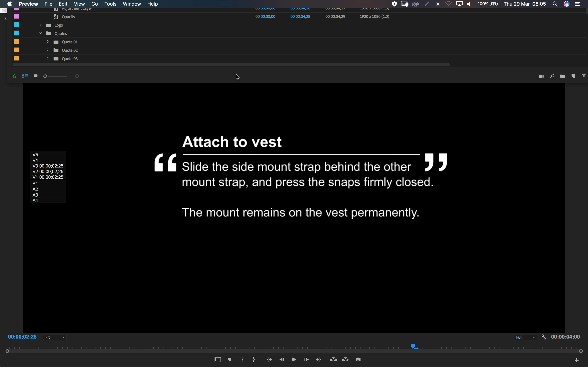Open the Tools menu
The width and height of the screenshot is (588, 367).
pyautogui.click(x=110, y=4)
